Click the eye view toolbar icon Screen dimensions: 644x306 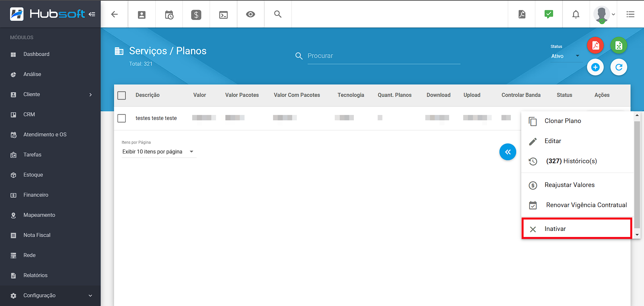point(251,14)
